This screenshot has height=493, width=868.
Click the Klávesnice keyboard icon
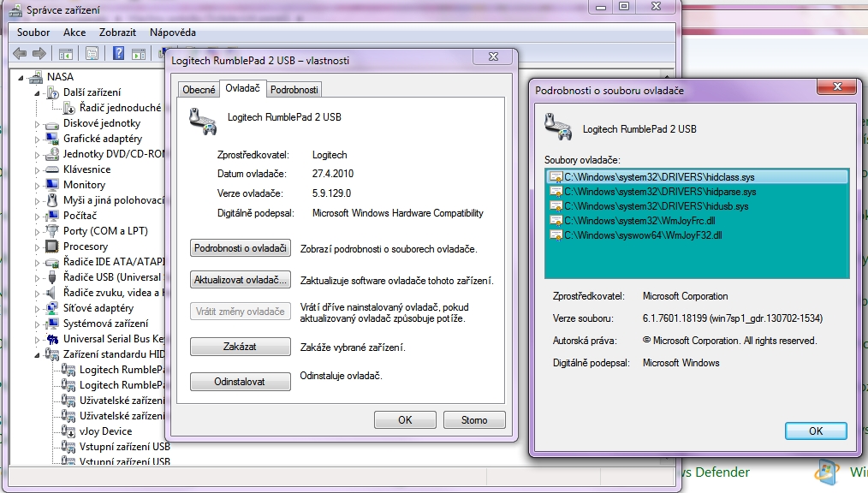[x=52, y=169]
